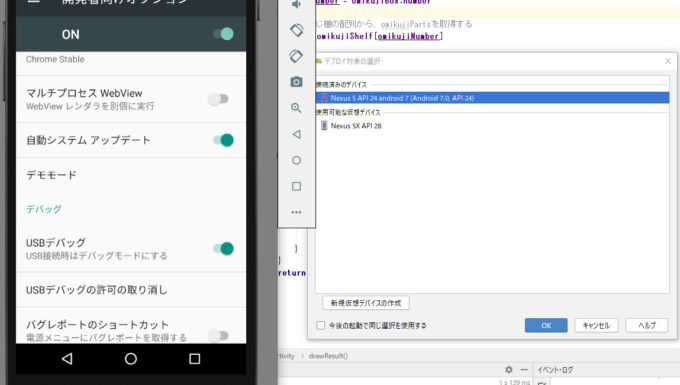Image resolution: width=680 pixels, height=385 pixels.
Task: Click the square Overview icon in emulator toolbar
Action: pyautogui.click(x=297, y=186)
